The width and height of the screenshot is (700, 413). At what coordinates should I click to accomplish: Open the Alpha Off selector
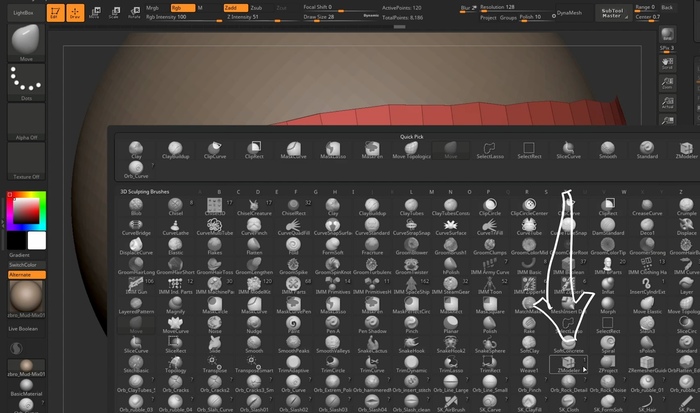tap(26, 121)
